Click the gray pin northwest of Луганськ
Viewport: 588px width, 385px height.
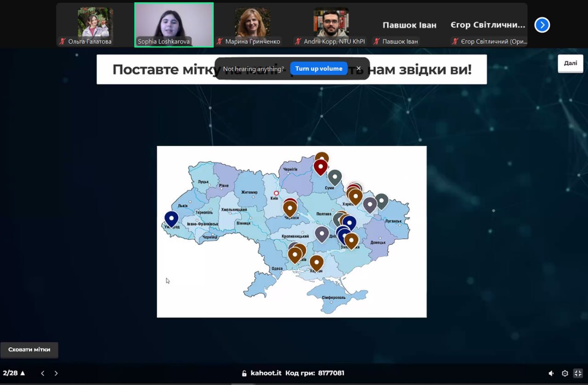pyautogui.click(x=381, y=201)
